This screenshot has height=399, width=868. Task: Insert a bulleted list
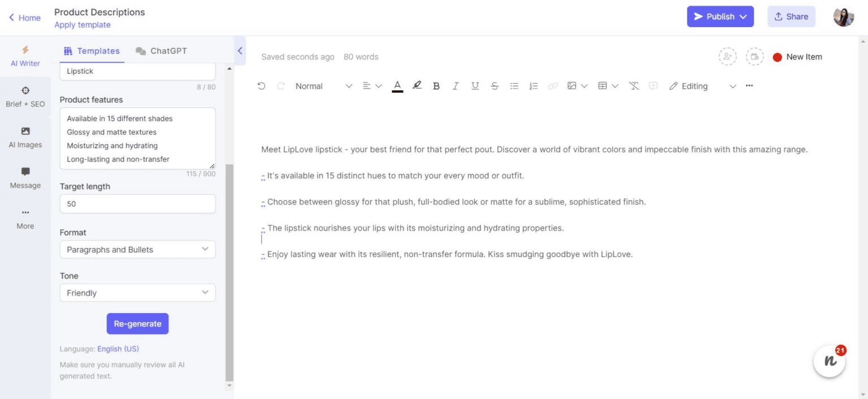(514, 85)
